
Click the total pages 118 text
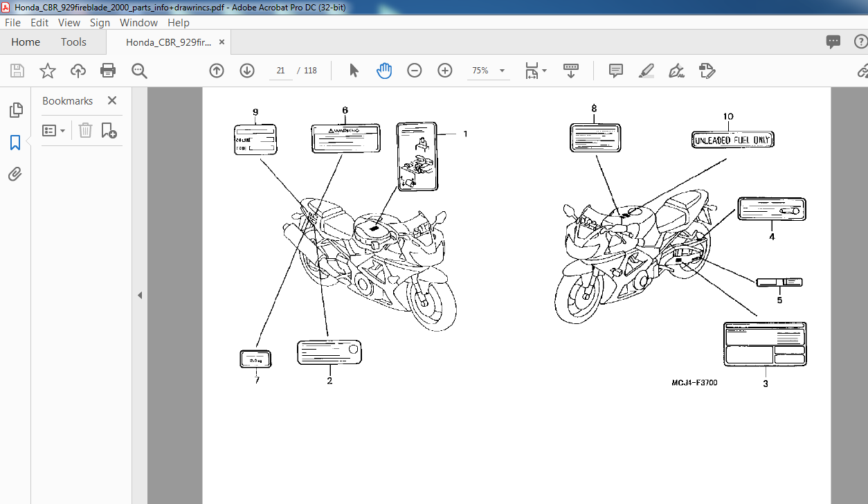[x=311, y=71]
